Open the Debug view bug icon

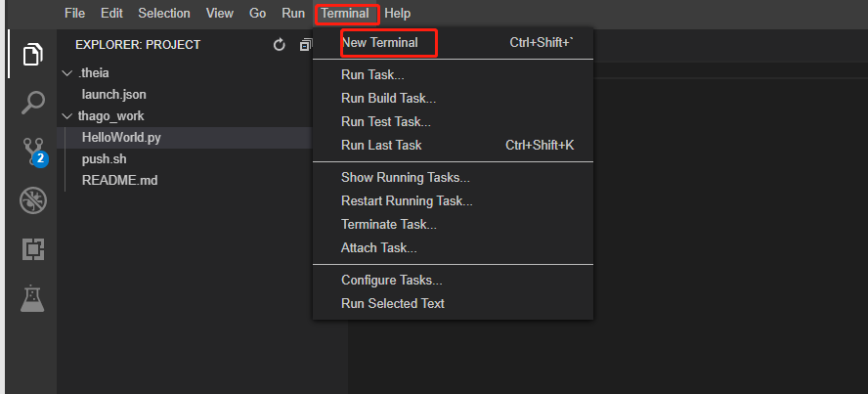[x=32, y=200]
